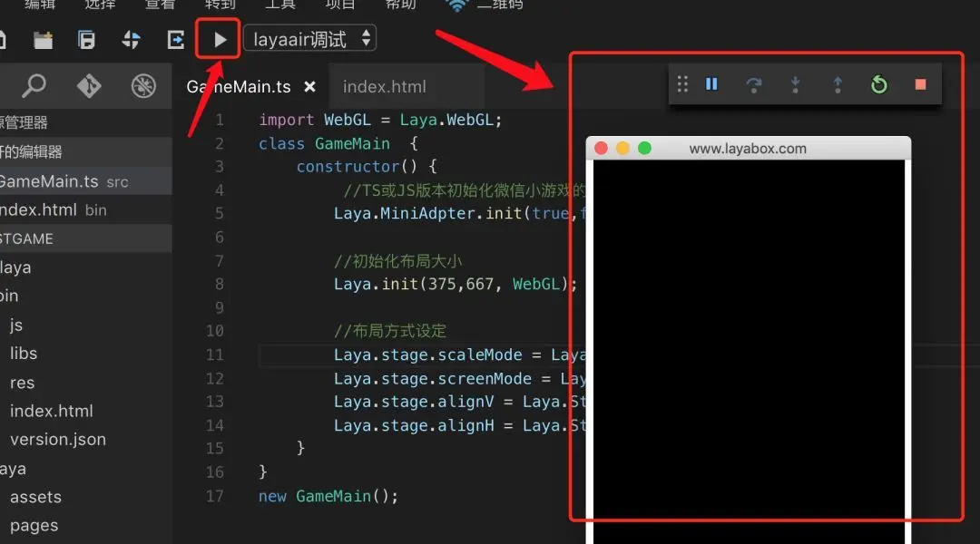Click the constructor() line
Viewport: 980px width, 544px height.
tap(367, 167)
